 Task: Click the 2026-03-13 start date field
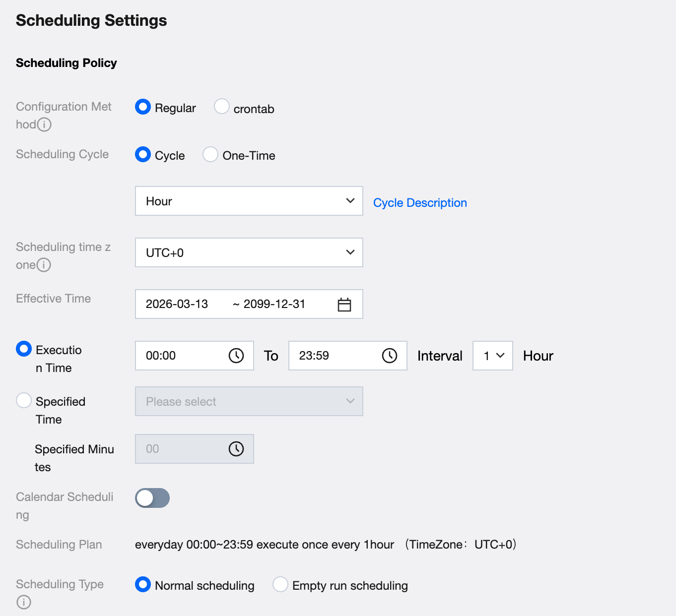pos(177,304)
